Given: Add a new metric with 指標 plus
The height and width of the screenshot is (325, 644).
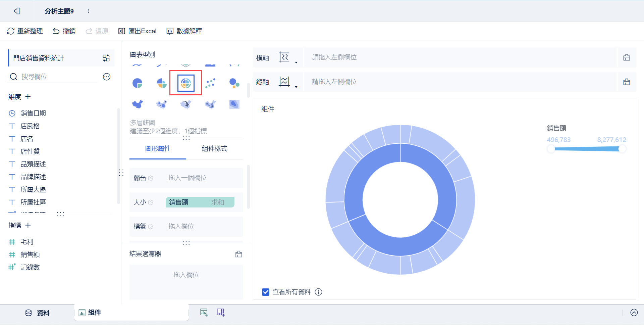Looking at the screenshot, I should pyautogui.click(x=28, y=225).
